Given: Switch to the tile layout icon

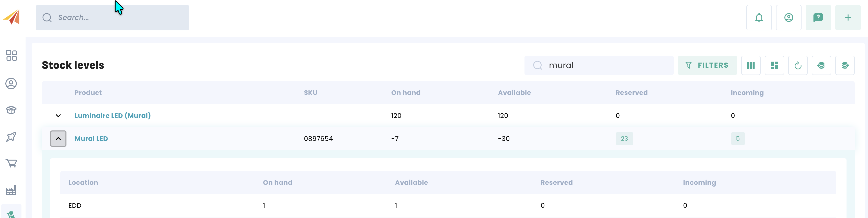Looking at the screenshot, I should (774, 65).
